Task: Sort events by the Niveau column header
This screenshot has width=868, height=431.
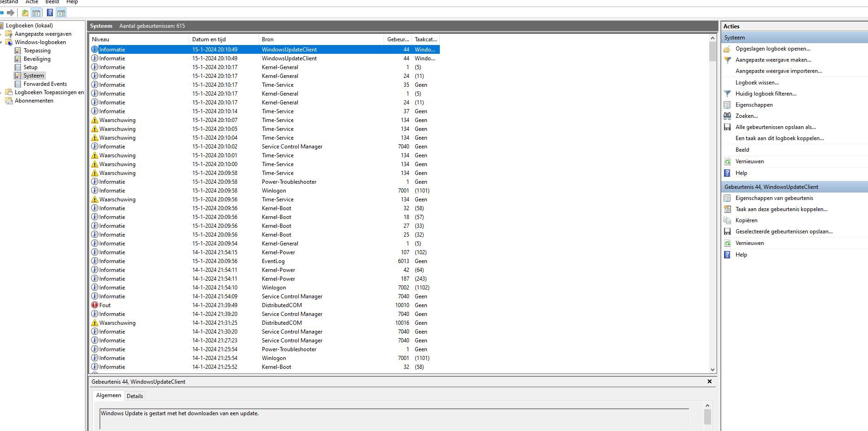Action: tap(139, 39)
